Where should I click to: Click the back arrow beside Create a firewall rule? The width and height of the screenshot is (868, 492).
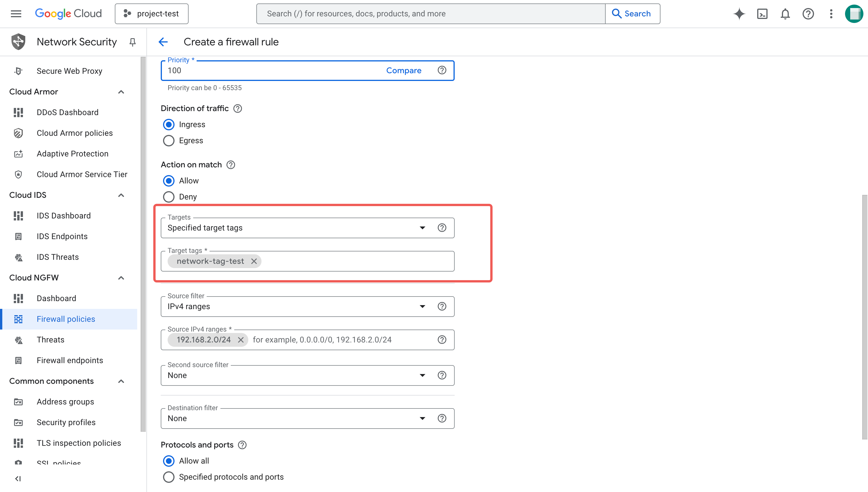coord(163,42)
